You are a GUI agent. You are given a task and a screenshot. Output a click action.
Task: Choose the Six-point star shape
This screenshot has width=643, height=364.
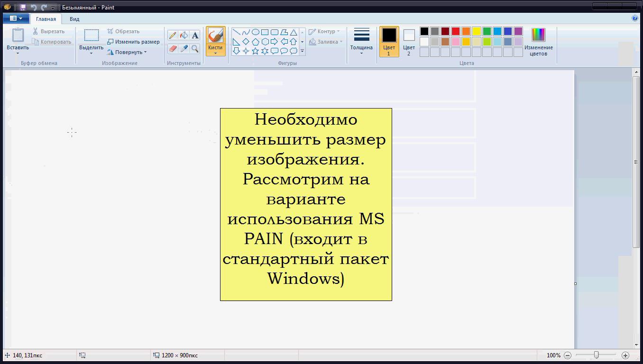265,51
